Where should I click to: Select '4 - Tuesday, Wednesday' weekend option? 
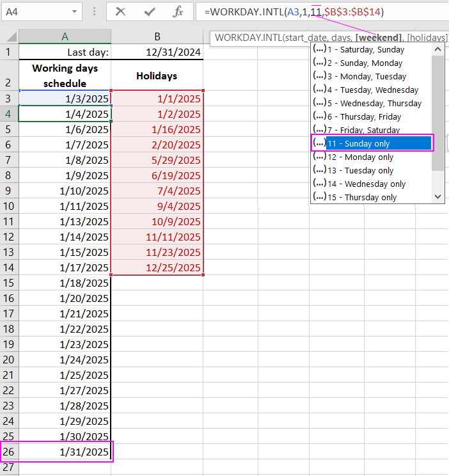[372, 90]
